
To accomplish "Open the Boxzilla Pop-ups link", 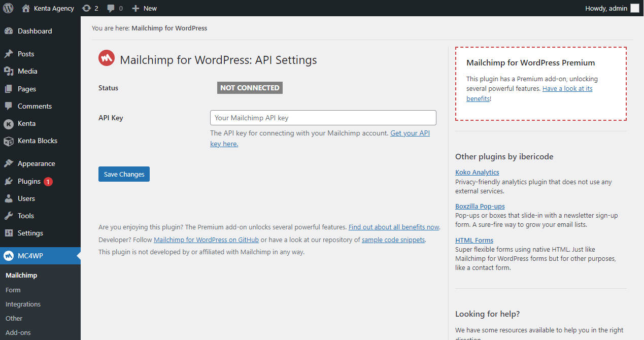I will (480, 207).
